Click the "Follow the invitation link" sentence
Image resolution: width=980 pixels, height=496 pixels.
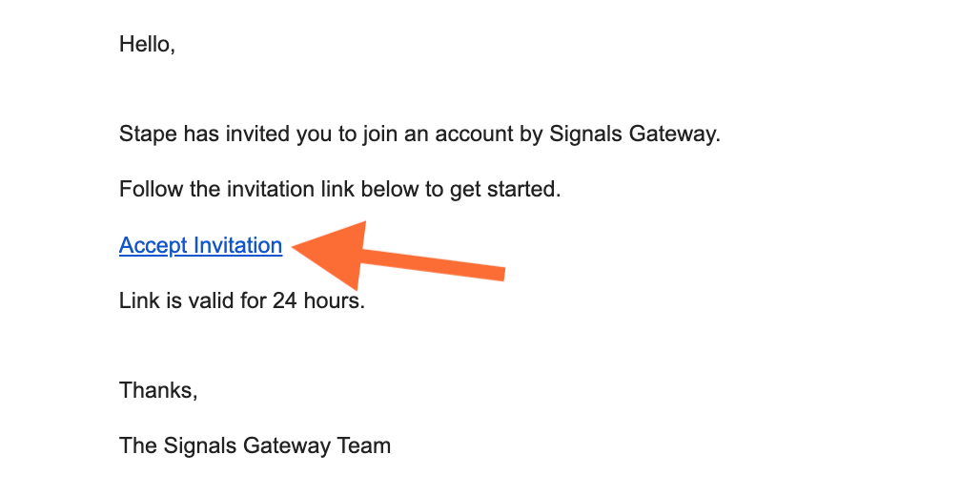click(x=340, y=189)
